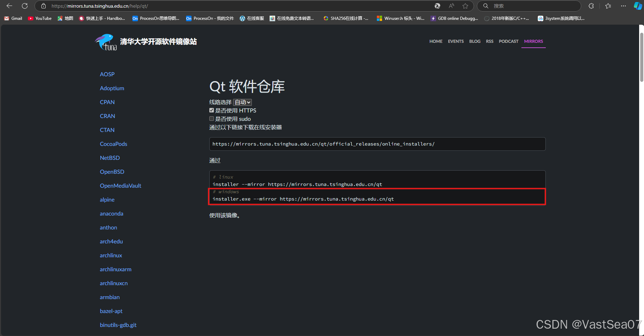
Task: Select the MIRRORS nav tab
Action: [533, 41]
